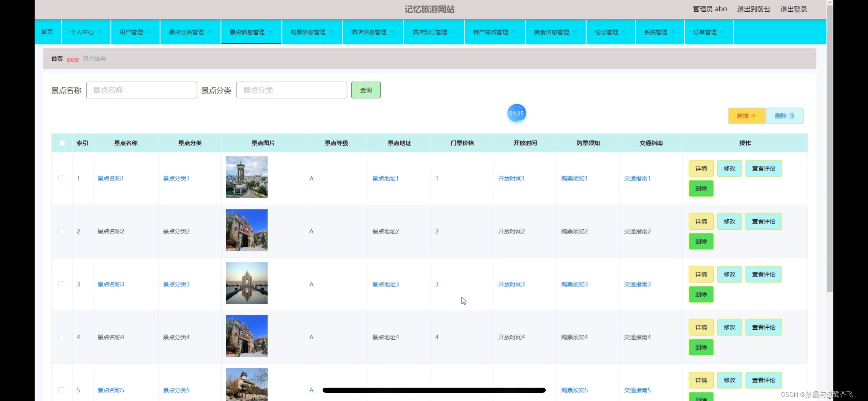Viewport: 868px width, 401px height.
Task: Open the 系统管理 menu
Action: point(660,32)
